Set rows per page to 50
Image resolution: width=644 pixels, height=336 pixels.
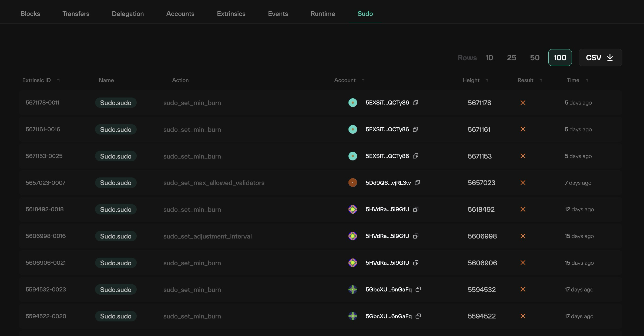click(535, 58)
